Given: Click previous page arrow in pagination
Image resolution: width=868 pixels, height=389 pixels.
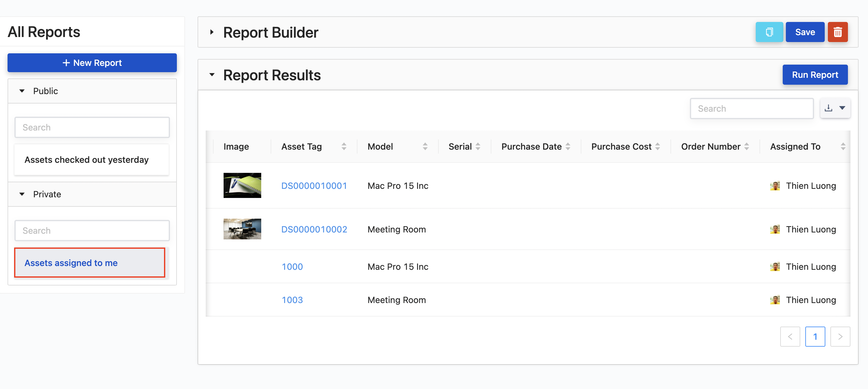Looking at the screenshot, I should [x=790, y=336].
